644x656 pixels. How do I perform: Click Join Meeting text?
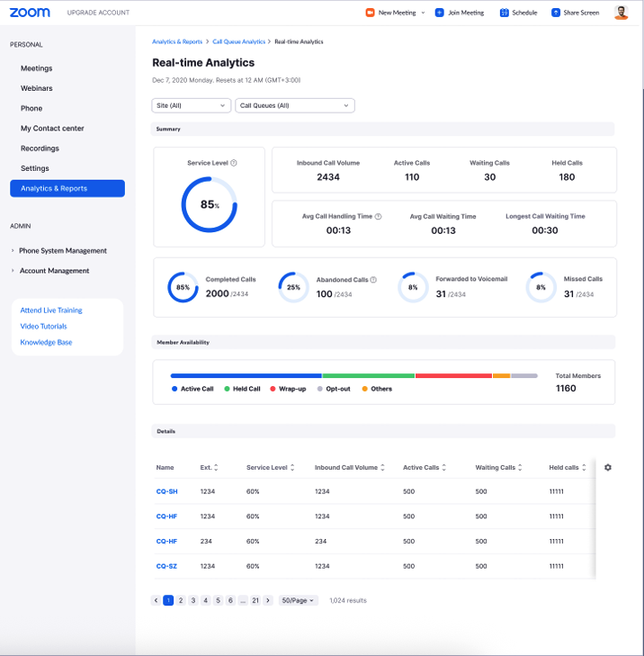point(466,13)
